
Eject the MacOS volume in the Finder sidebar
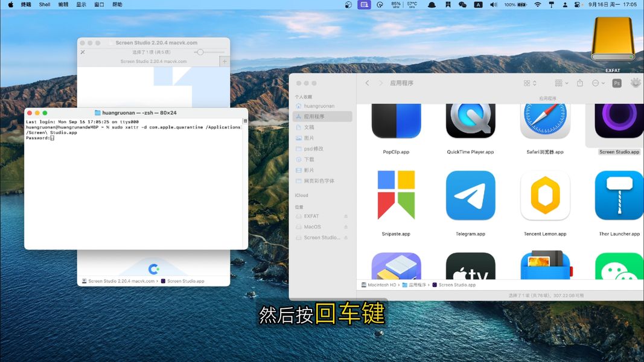tap(346, 227)
